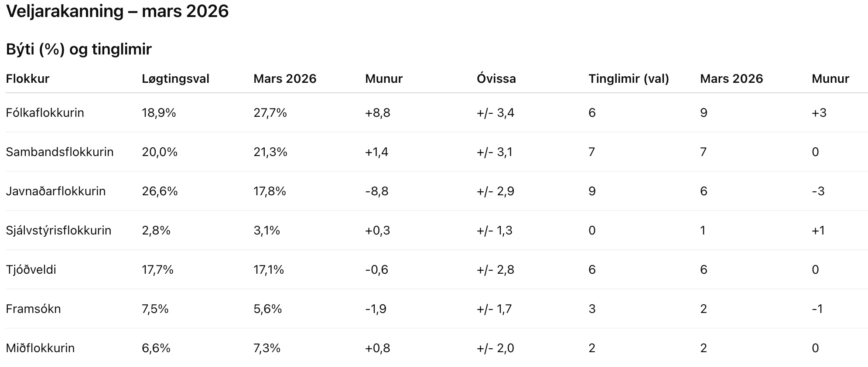Click the Tinglimir (val) column header
The height and width of the screenshot is (367, 868).
pyautogui.click(x=628, y=79)
